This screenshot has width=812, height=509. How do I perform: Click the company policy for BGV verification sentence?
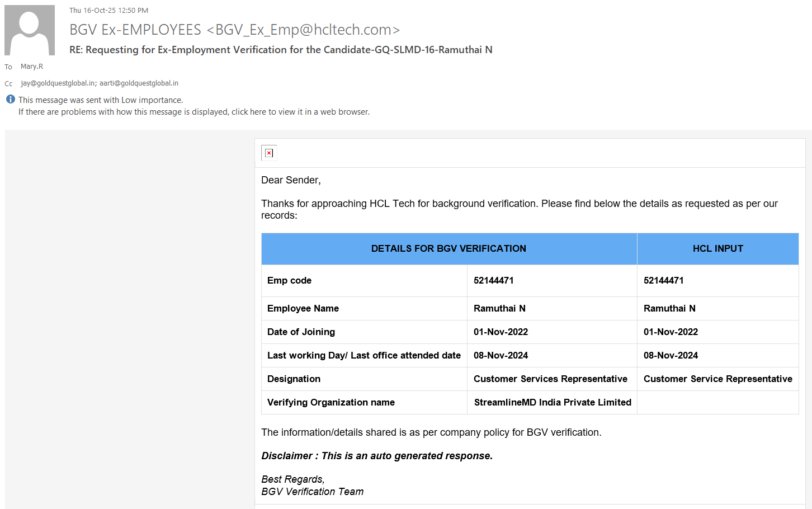[x=431, y=432]
